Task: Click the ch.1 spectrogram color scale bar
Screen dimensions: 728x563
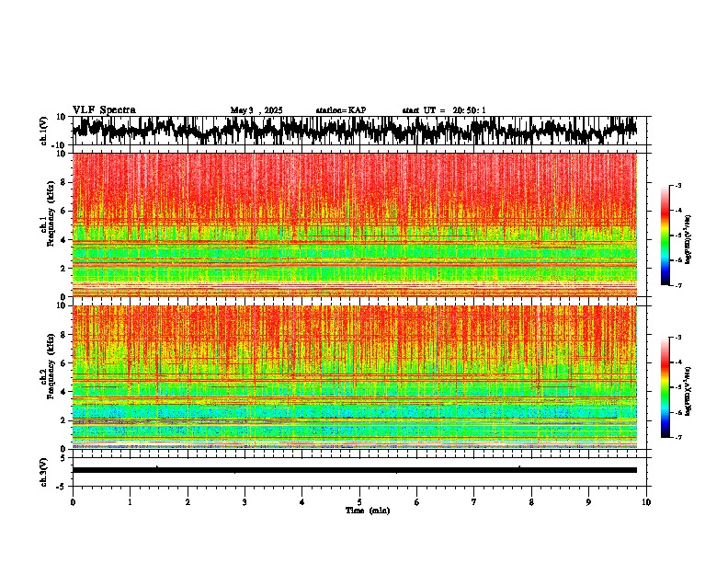Action: pyautogui.click(x=665, y=236)
